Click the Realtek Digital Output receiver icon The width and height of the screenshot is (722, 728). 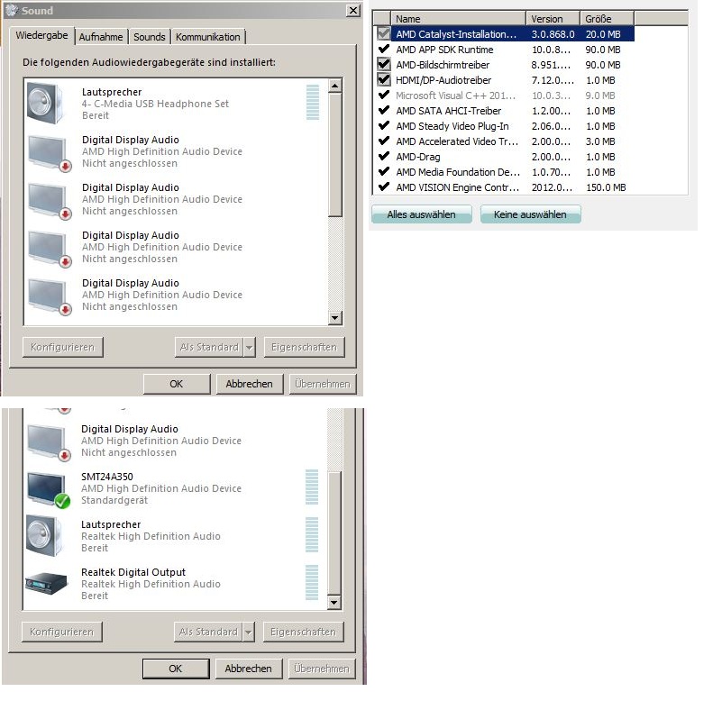pos(47,584)
